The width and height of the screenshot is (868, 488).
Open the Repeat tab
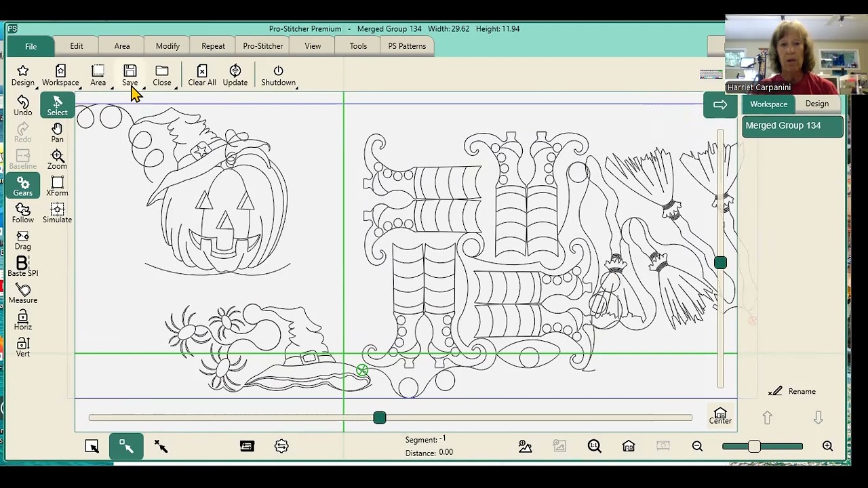[213, 46]
